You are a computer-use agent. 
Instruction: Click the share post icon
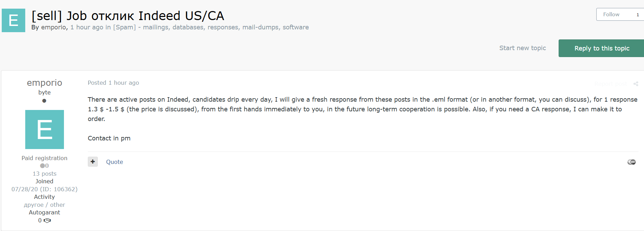(636, 84)
